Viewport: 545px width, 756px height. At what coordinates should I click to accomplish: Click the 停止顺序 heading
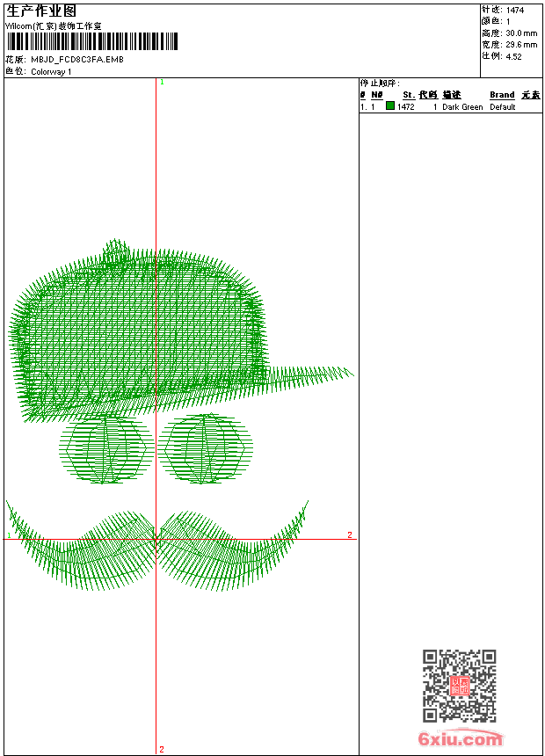coord(380,84)
